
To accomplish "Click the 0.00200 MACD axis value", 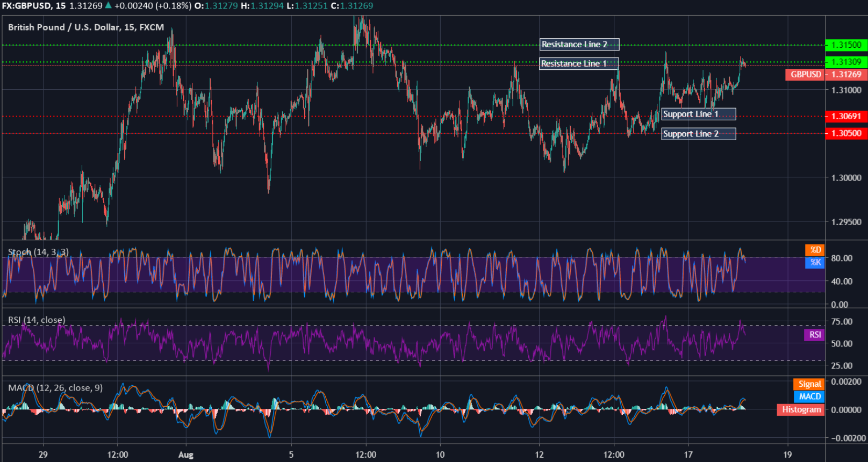I will (847, 382).
